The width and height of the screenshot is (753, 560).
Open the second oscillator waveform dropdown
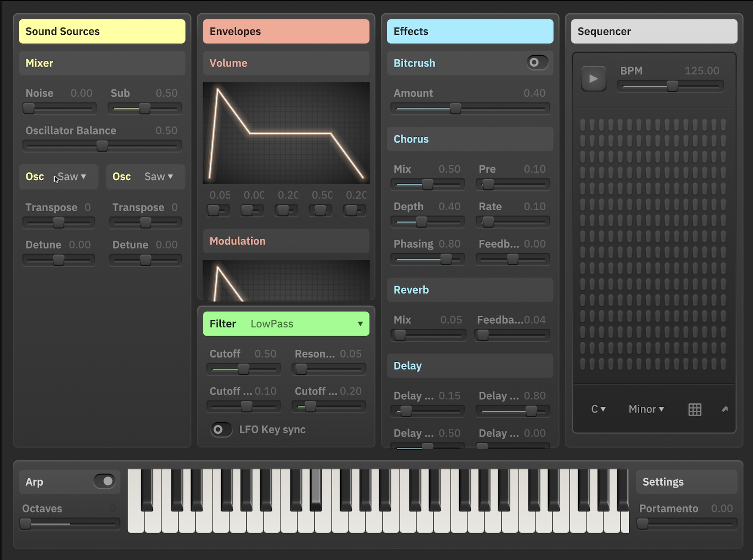[x=157, y=177]
